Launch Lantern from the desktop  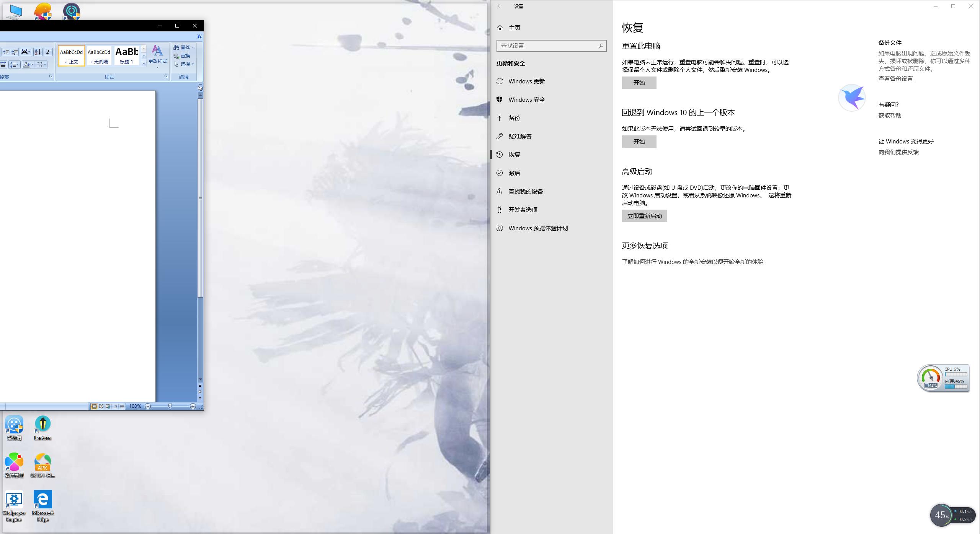pyautogui.click(x=42, y=425)
